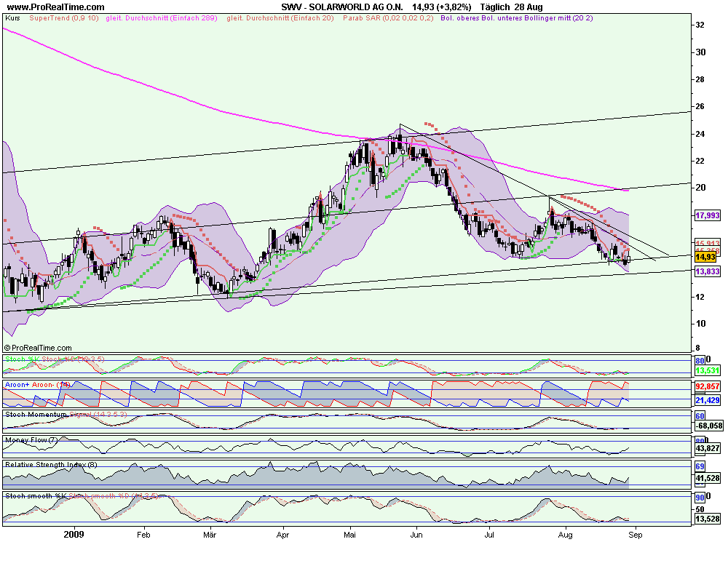
Task: Click the 22 price axis label
Action: point(700,161)
